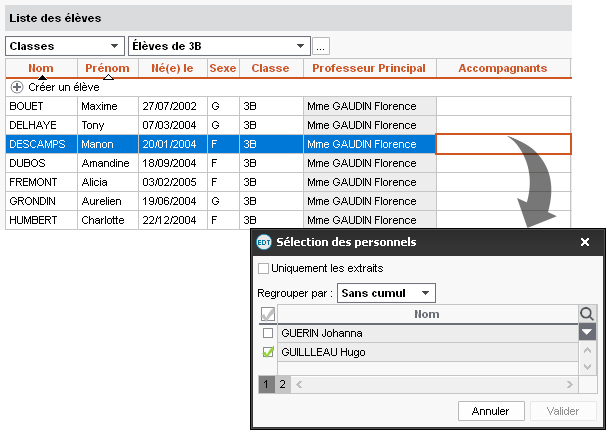Click the Nom header in personnel dialog
Viewport: 606px width, 430px height.
tap(427, 314)
